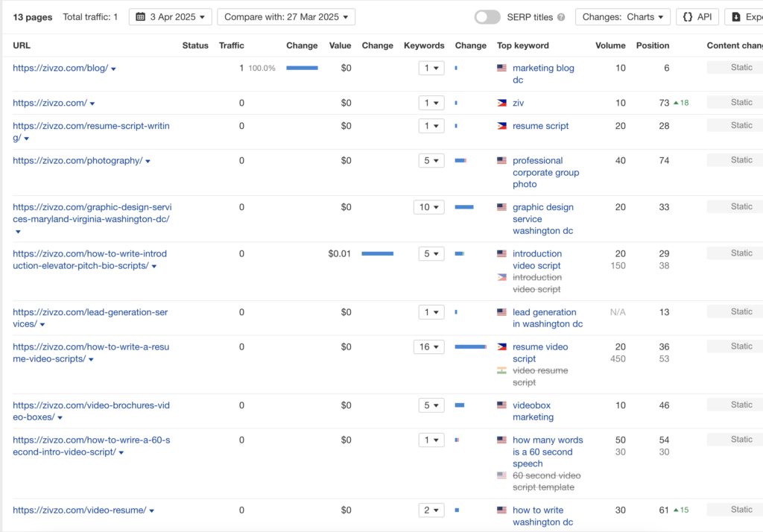Viewport: 763px width, 532px height.
Task: Click keyword 'graphic design service washington dc'
Action: 542,219
